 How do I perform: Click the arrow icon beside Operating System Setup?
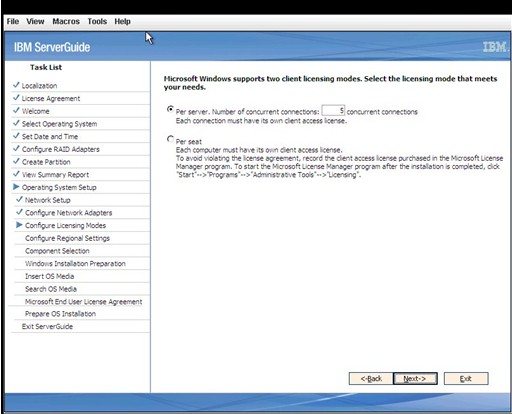click(16, 187)
